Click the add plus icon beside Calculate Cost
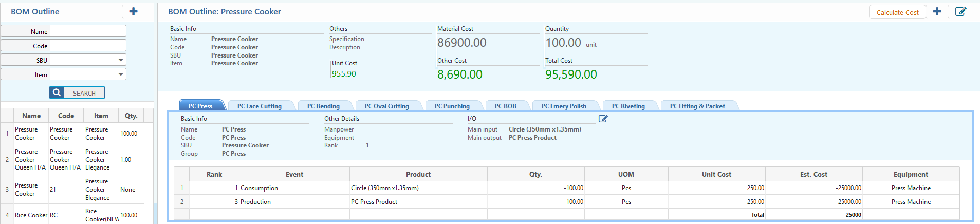 (x=937, y=11)
